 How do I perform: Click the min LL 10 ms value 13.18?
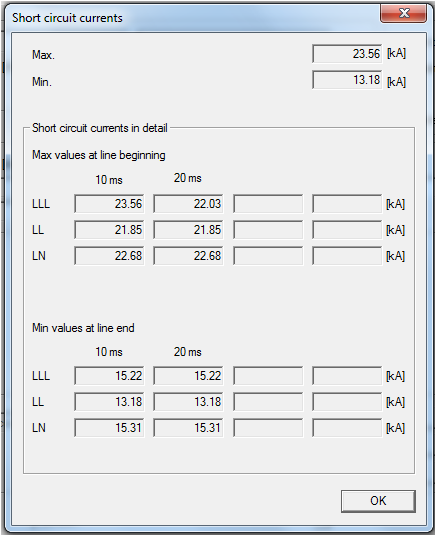point(109,402)
